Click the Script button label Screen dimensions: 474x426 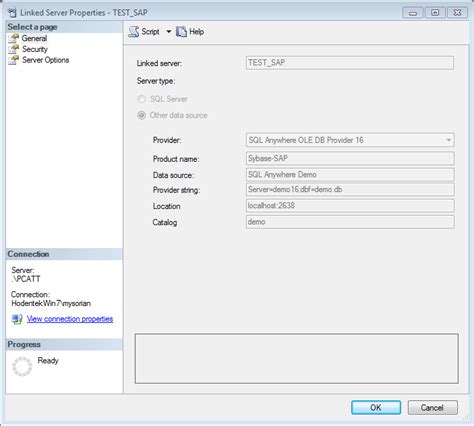150,32
